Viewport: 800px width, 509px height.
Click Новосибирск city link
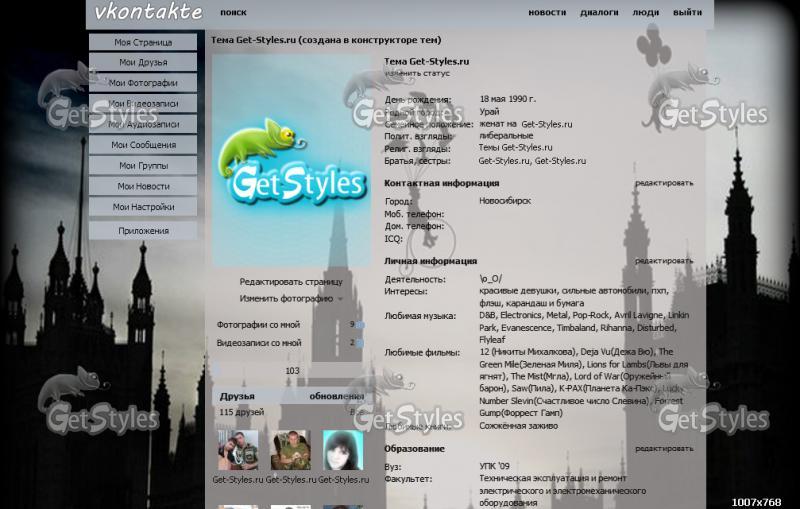click(x=505, y=201)
